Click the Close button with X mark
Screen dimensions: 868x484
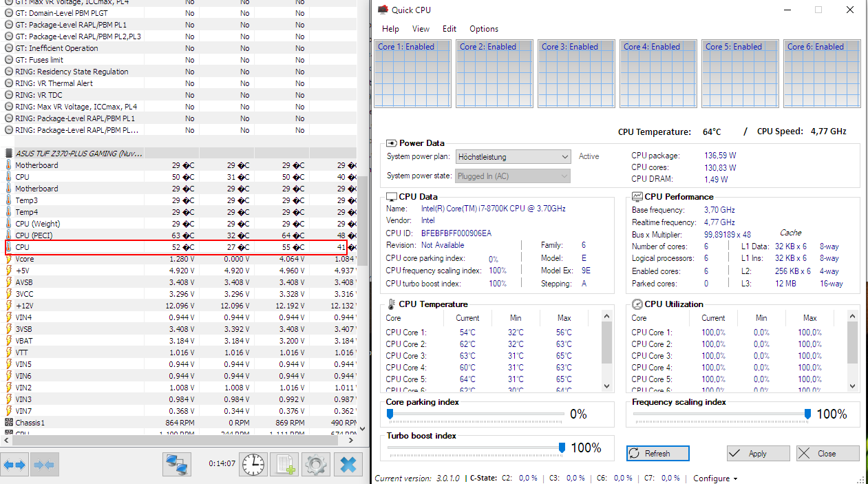(x=828, y=453)
